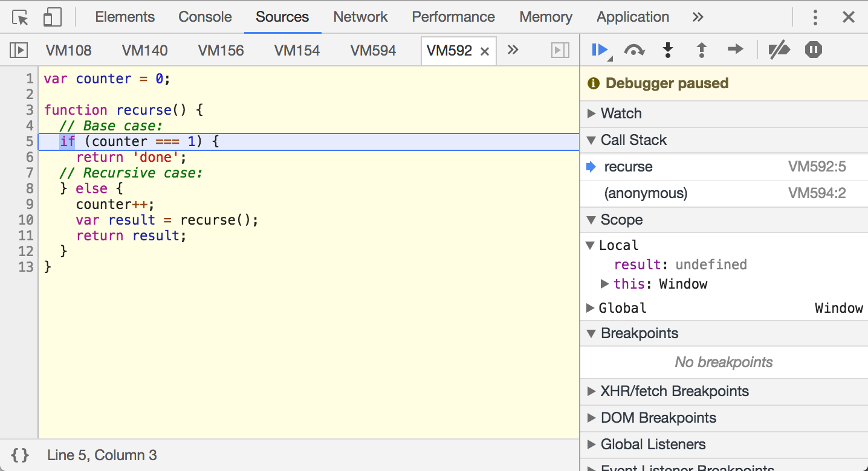
Task: Show more open file tabs
Action: pyautogui.click(x=513, y=50)
